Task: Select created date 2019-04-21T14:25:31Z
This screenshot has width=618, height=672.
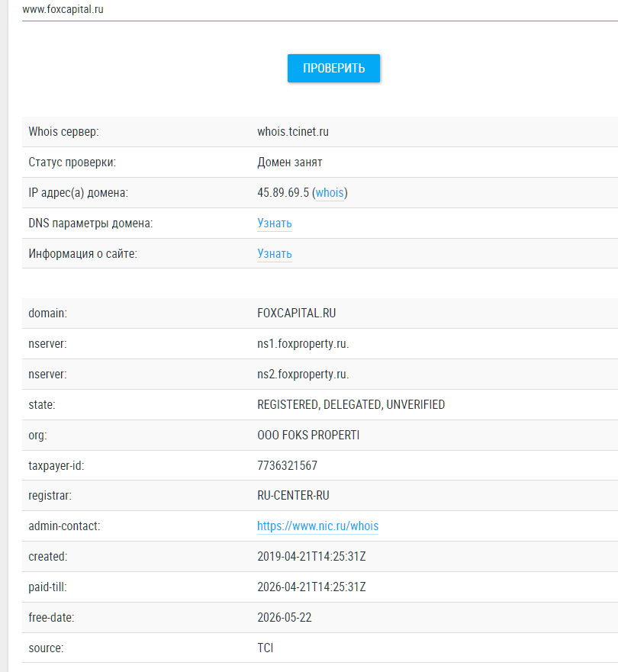Action: pyautogui.click(x=311, y=556)
